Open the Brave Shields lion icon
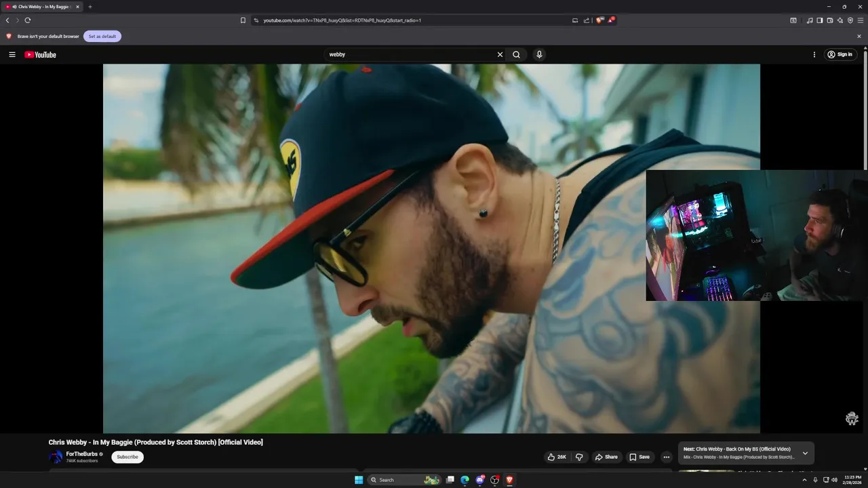This screenshot has height=488, width=868. pos(599,20)
